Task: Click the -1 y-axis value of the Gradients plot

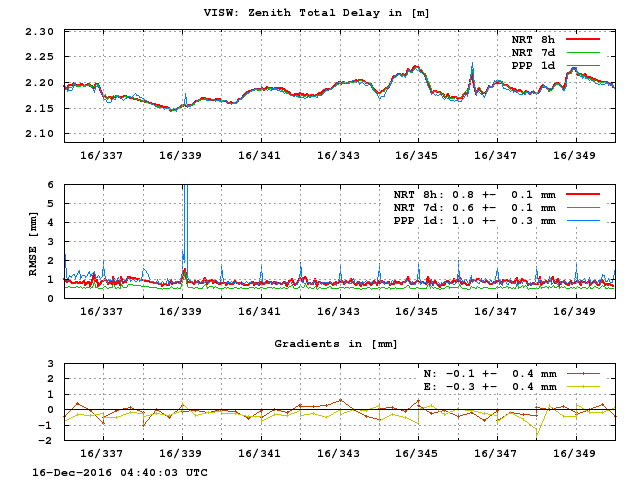Action: 46,425
